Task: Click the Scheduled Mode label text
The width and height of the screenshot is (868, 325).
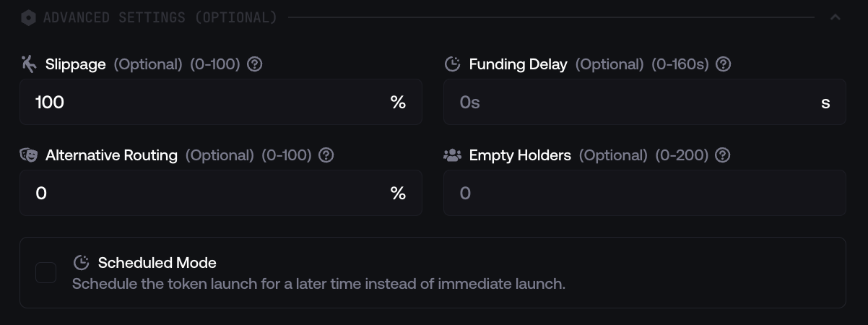Action: 157,263
